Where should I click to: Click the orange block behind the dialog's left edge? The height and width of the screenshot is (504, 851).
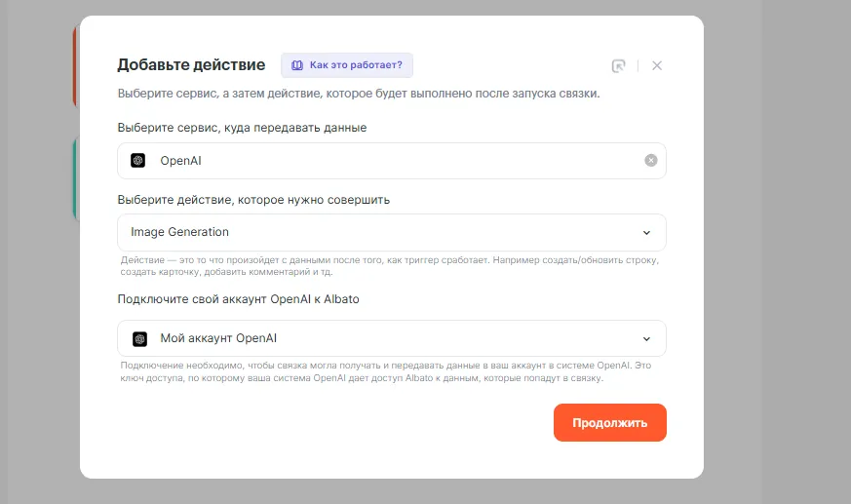pos(75,68)
